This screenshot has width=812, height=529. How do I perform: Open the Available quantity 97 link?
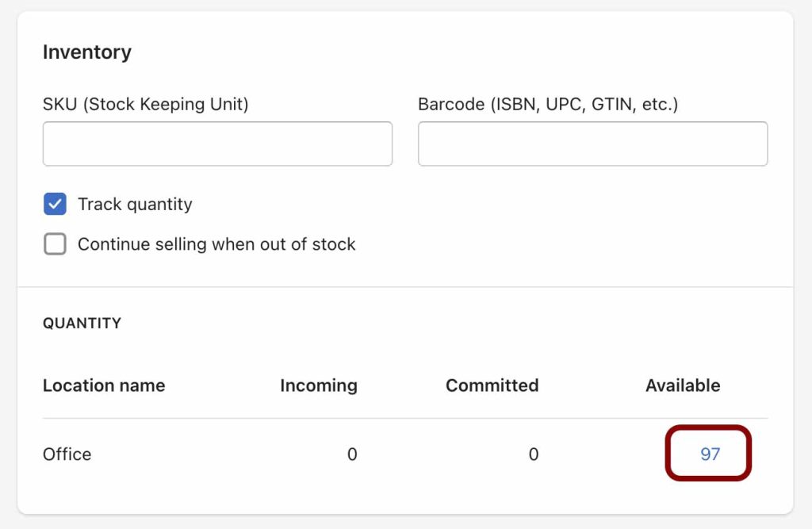coord(710,454)
